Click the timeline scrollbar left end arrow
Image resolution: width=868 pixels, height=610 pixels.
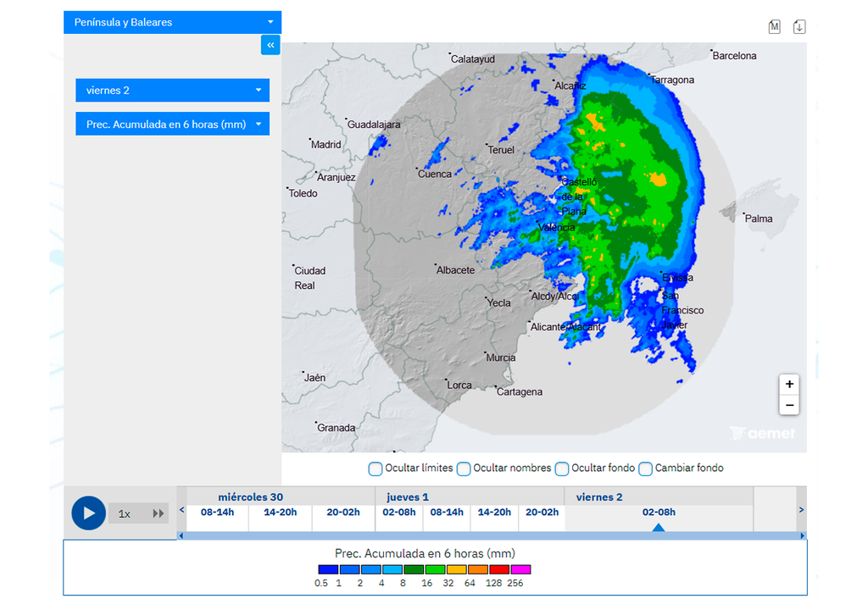point(181,535)
